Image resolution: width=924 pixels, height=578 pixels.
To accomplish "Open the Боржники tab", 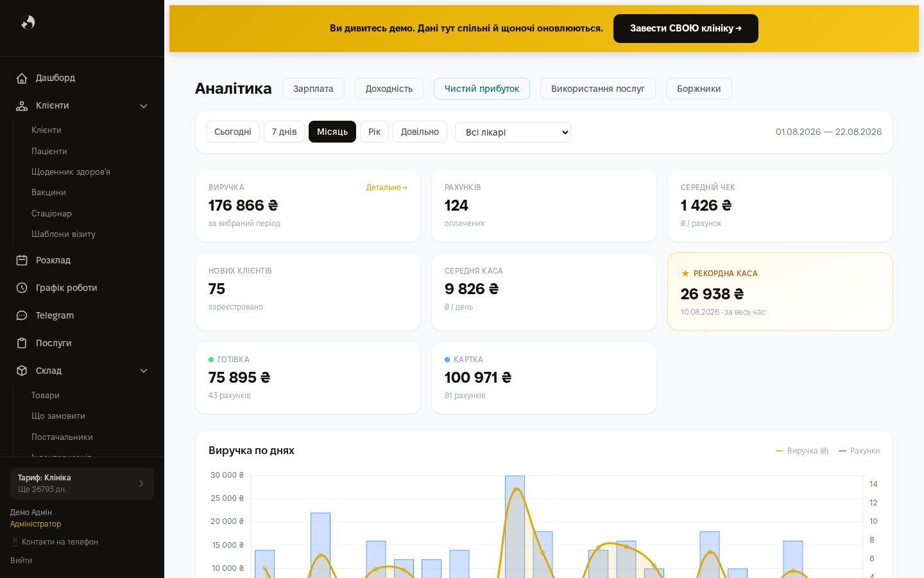I will 699,89.
